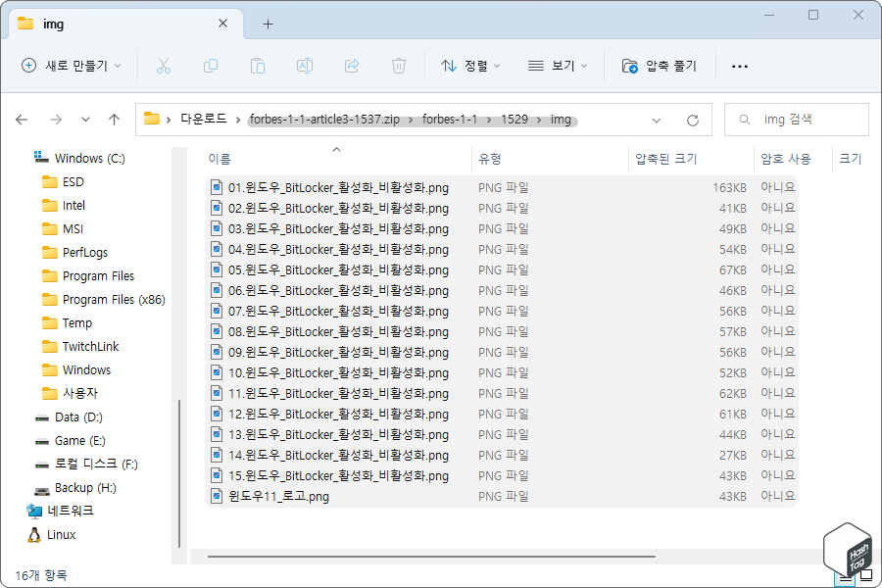
Task: Select 로컬 디스크 (F:) drive
Action: point(86,464)
